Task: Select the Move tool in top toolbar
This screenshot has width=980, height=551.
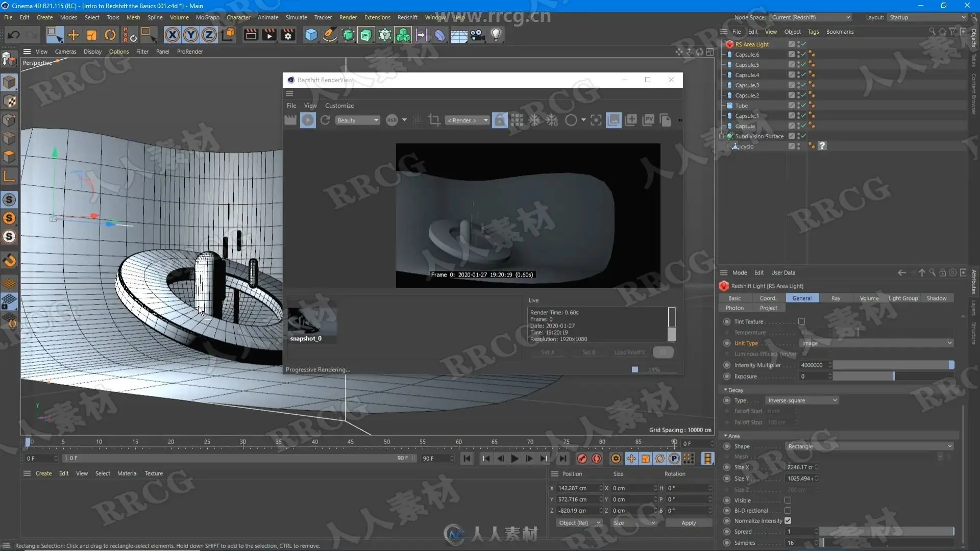Action: click(x=73, y=35)
